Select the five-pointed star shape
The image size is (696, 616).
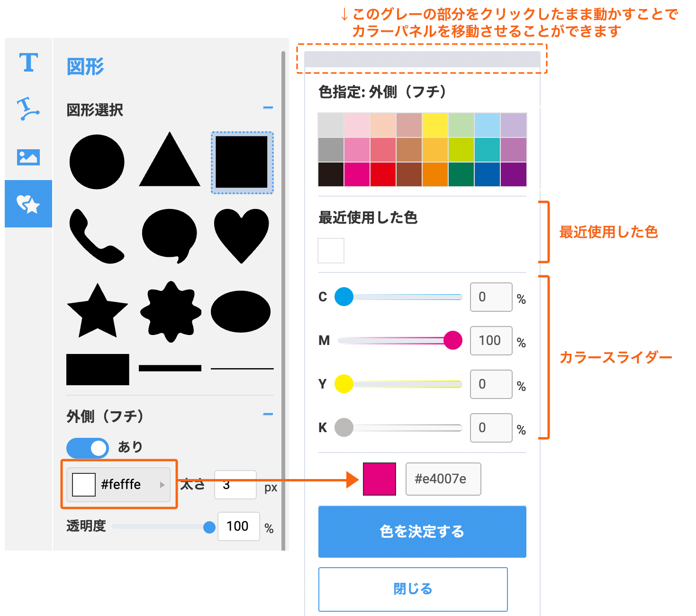tap(97, 311)
